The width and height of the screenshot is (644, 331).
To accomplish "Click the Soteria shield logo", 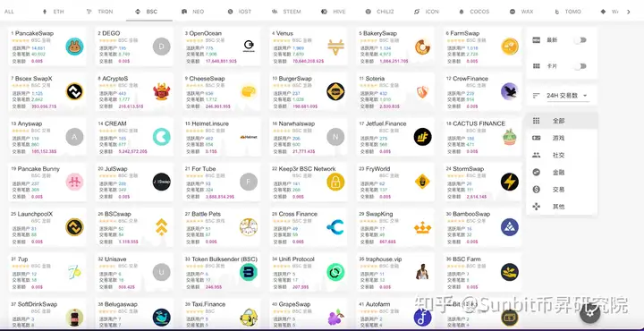I will tap(422, 92).
